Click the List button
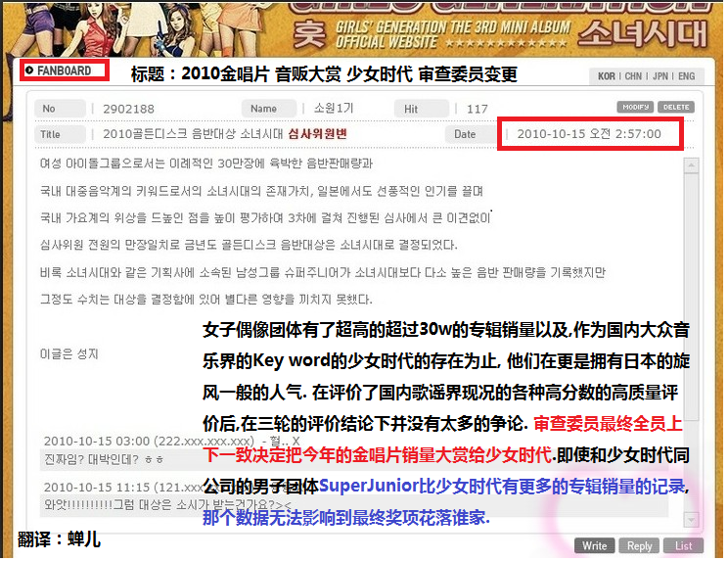This screenshot has height=561, width=728. (683, 545)
